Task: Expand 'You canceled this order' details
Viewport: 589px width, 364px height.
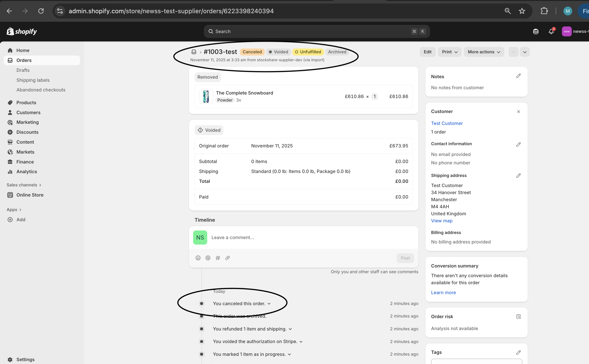Action: pyautogui.click(x=269, y=304)
